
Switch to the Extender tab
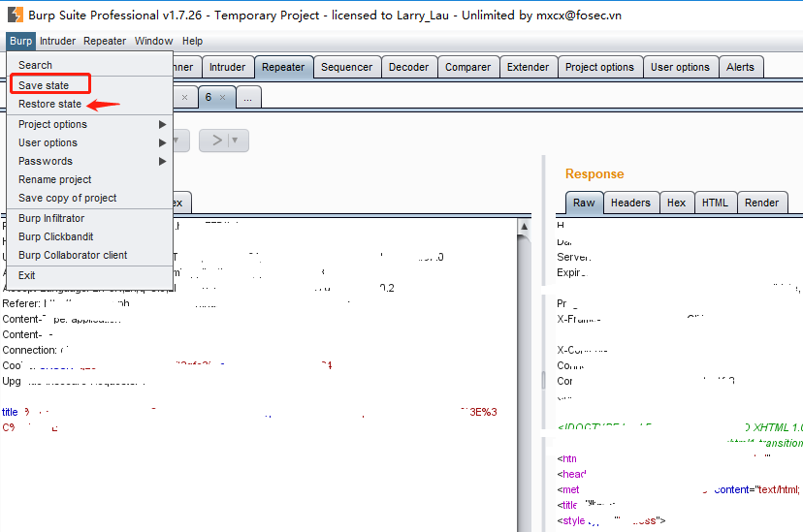[528, 67]
